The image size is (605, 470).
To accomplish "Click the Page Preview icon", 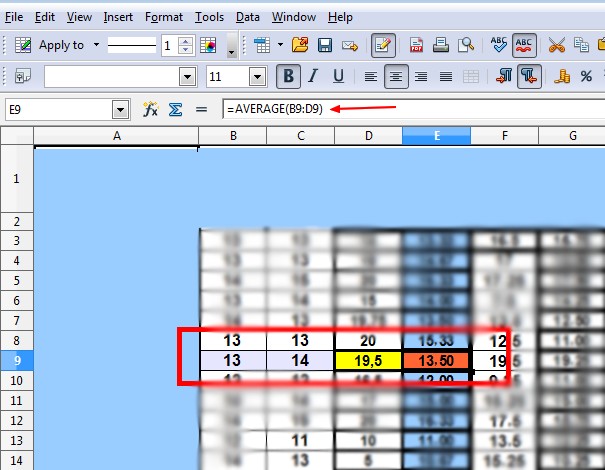I will point(465,45).
